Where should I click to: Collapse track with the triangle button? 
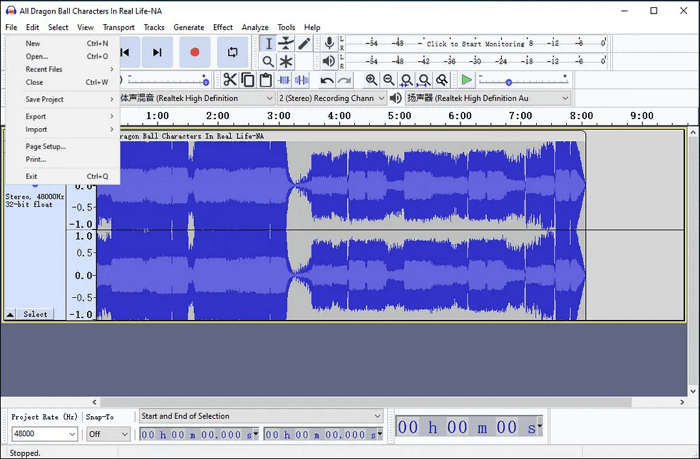(10, 314)
